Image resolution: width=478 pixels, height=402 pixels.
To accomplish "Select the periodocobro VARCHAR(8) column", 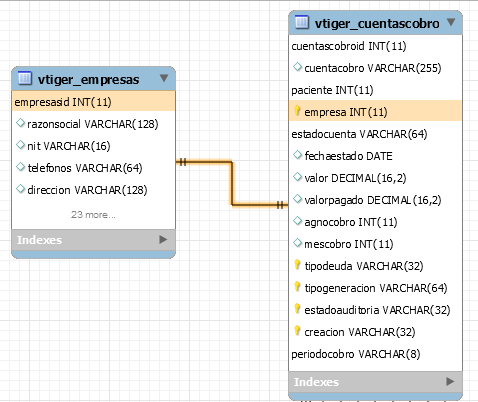I will [x=375, y=354].
